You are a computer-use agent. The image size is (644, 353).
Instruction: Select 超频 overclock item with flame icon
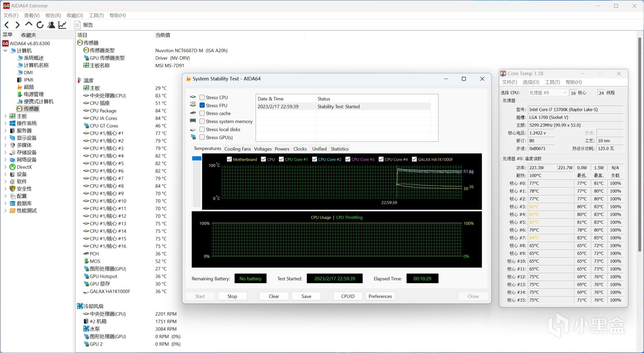point(29,87)
